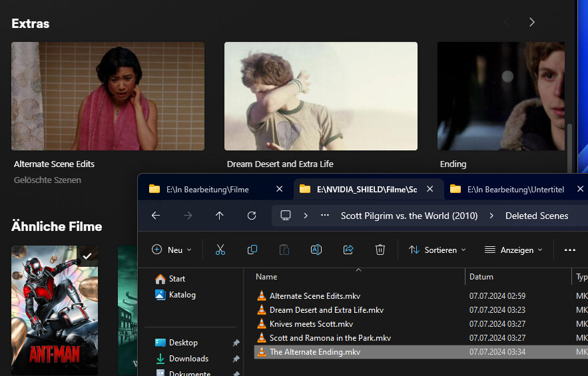Image resolution: width=588 pixels, height=376 pixels.
Task: Click the Share icon in Explorer toolbar
Action: [x=348, y=250]
